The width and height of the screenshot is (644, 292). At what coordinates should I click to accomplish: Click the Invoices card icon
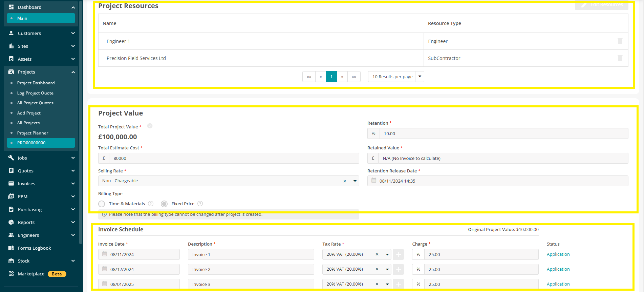(11, 184)
